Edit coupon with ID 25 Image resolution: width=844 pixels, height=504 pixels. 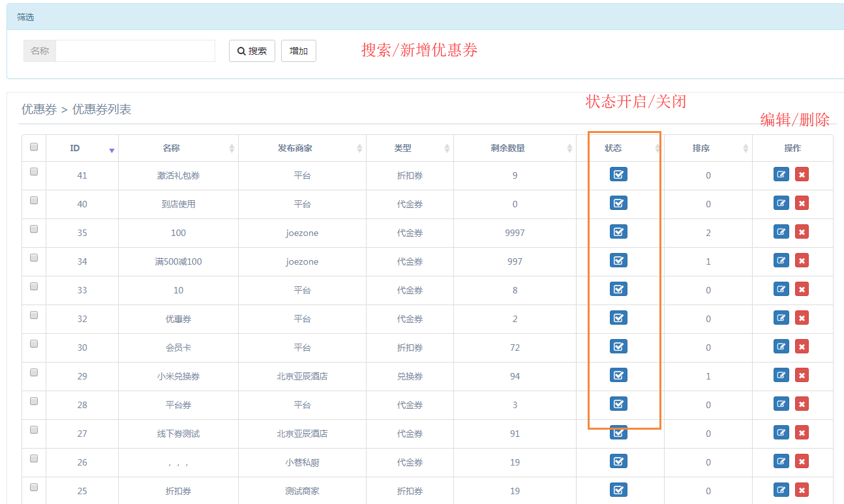pos(781,490)
